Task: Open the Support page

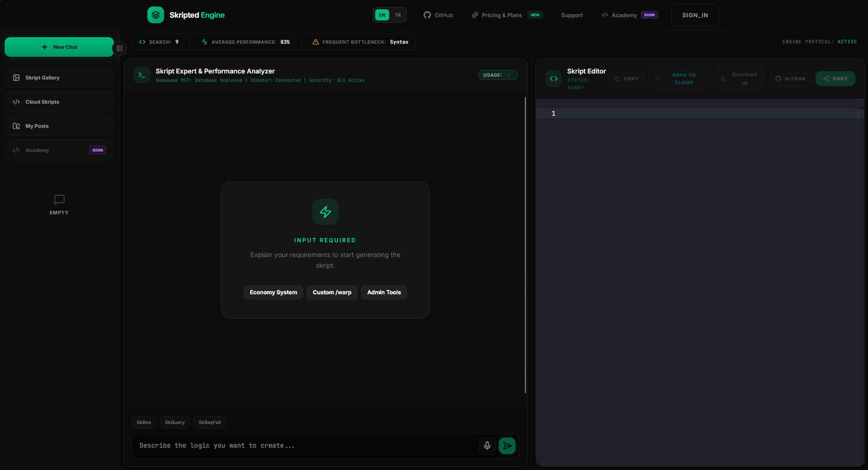Action: [572, 15]
